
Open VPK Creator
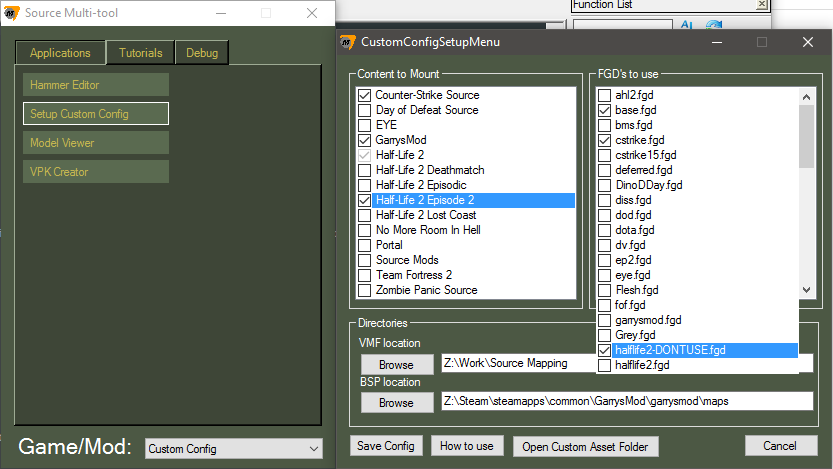pyautogui.click(x=96, y=172)
